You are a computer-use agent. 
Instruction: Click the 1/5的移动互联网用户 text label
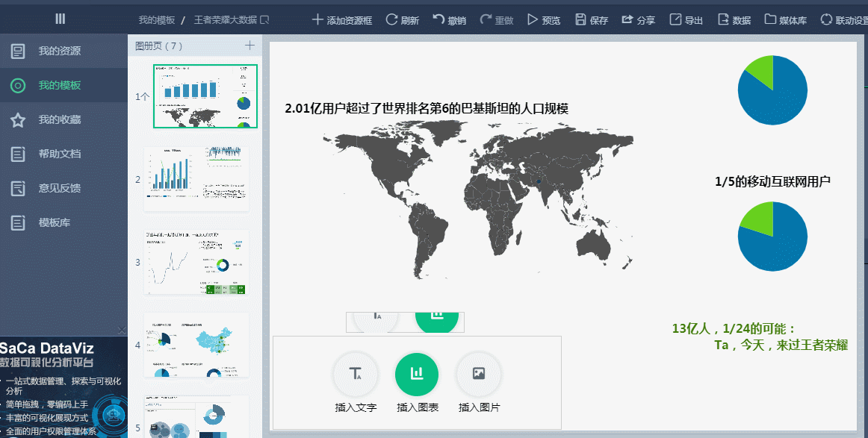773,181
